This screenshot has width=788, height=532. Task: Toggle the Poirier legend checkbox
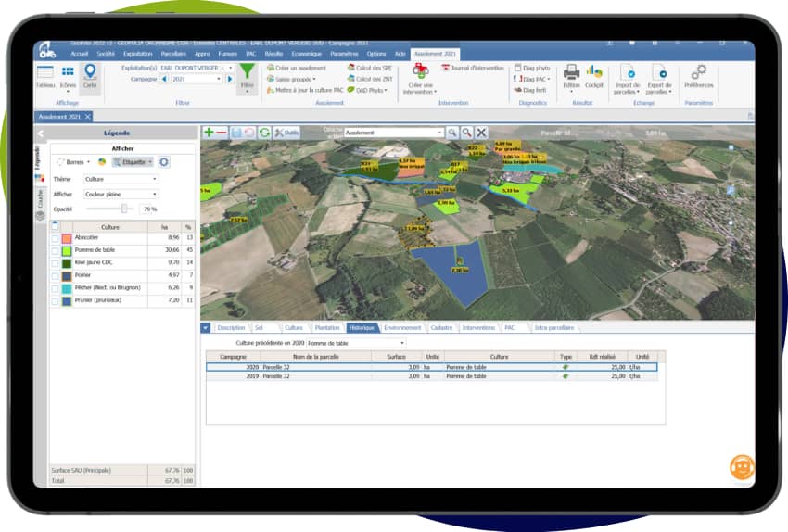(56, 276)
